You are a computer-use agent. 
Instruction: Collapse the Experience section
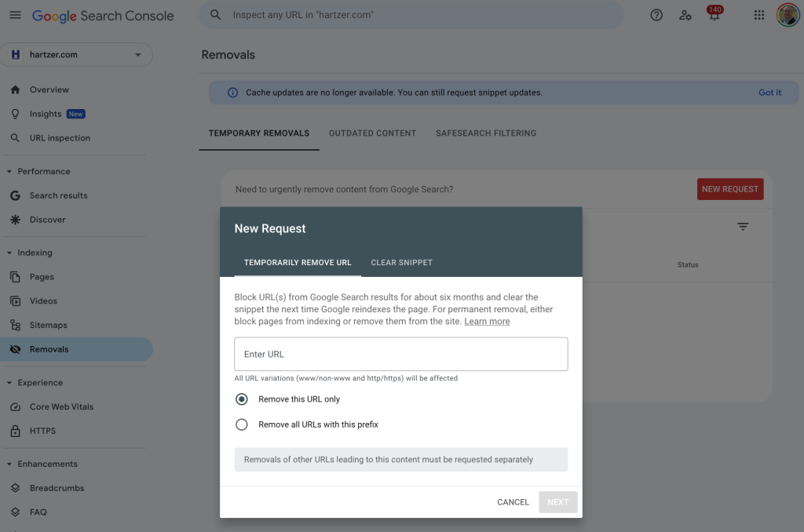point(9,382)
